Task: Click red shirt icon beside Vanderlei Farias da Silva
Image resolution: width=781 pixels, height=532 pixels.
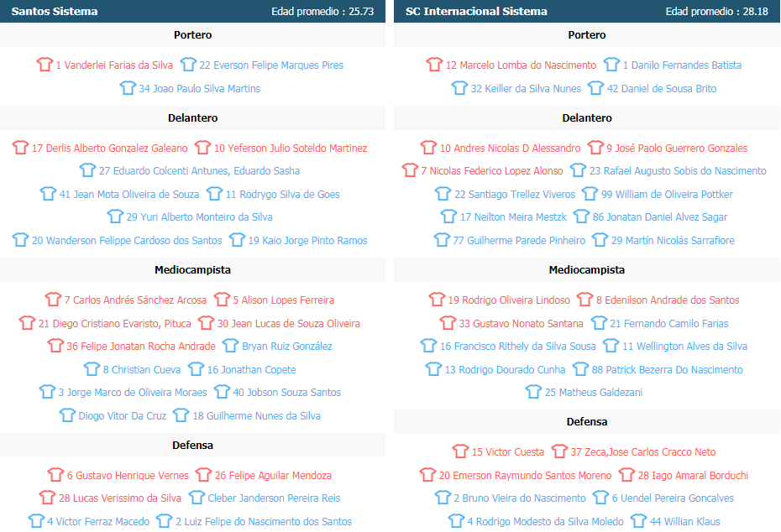Action: click(x=45, y=65)
